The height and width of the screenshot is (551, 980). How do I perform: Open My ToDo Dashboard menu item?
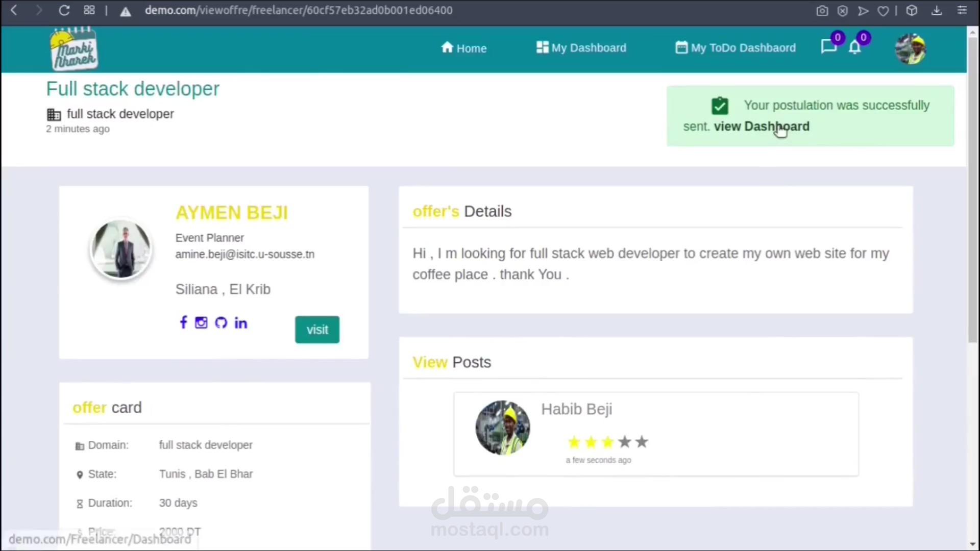pos(735,48)
